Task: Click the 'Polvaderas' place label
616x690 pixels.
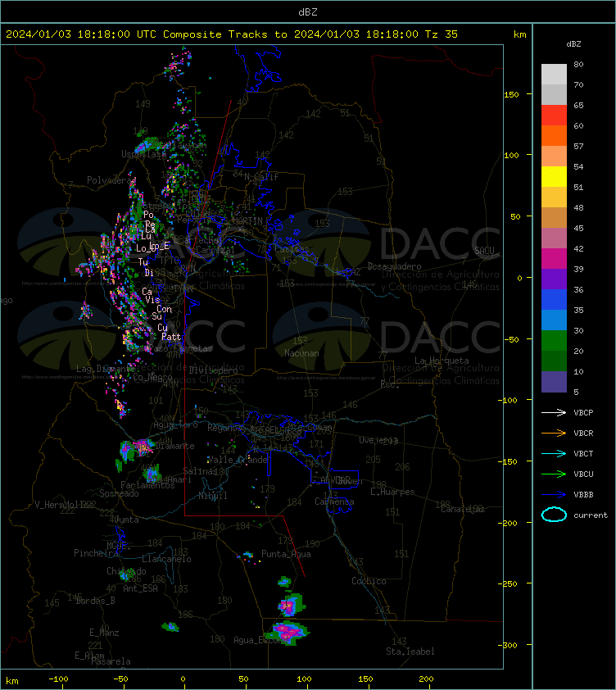Action: (x=111, y=180)
